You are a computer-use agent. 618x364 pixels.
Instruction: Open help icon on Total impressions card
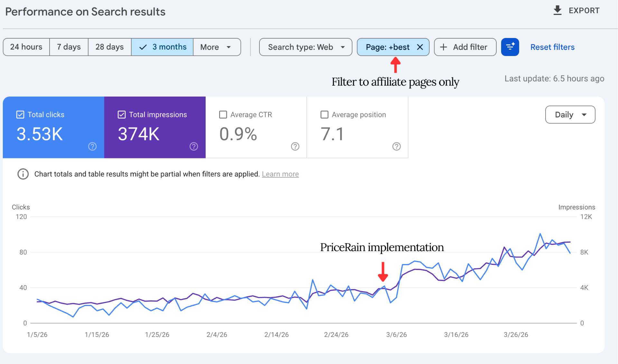click(x=194, y=146)
